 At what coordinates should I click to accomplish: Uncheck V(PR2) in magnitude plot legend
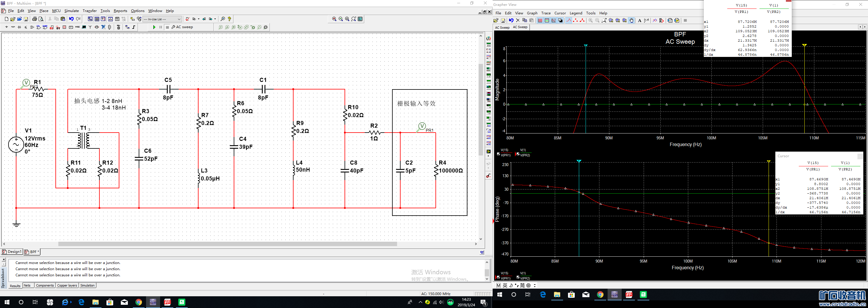(518, 154)
